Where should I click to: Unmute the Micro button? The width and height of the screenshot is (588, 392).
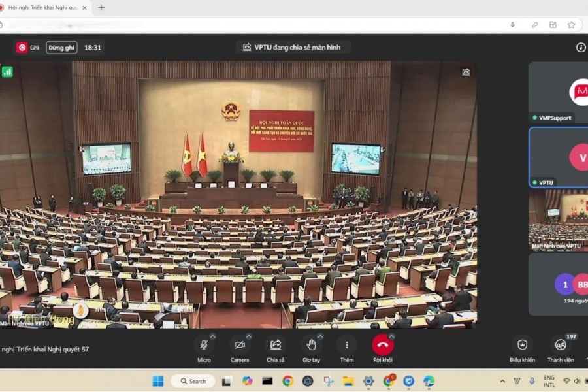point(204,345)
